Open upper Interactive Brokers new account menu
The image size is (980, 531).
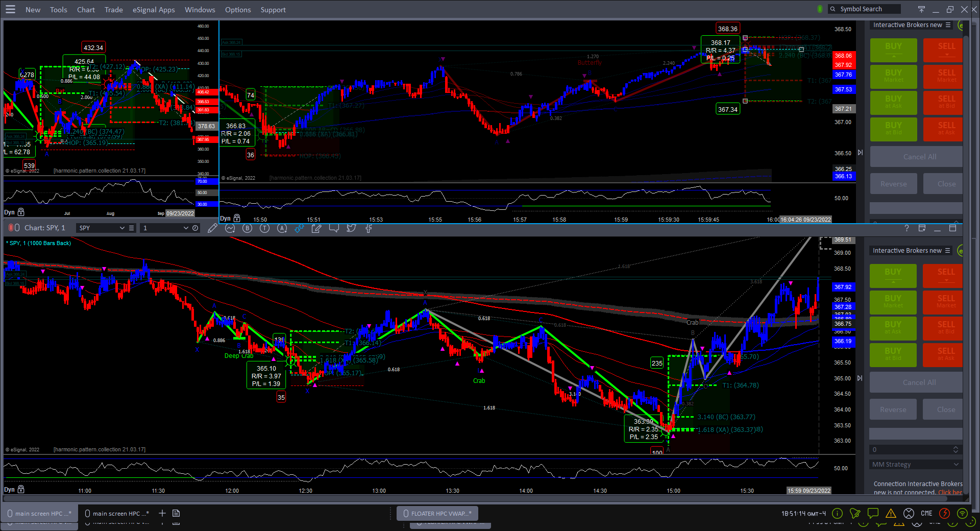948,25
